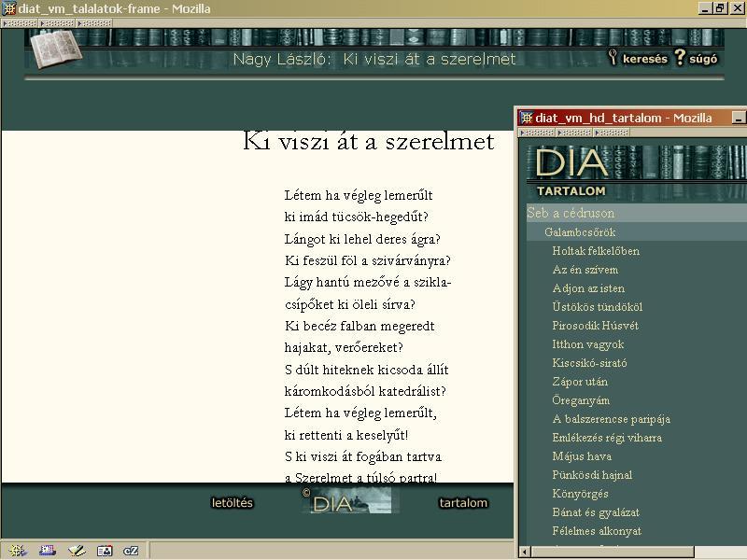Restore down the main Mozilla window

tap(720, 8)
